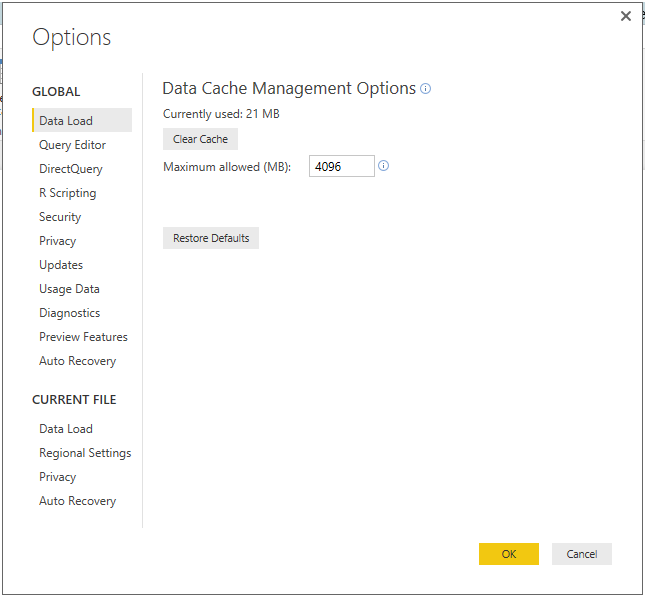Open Query Editor options
This screenshot has height=596, width=645.
pos(72,145)
